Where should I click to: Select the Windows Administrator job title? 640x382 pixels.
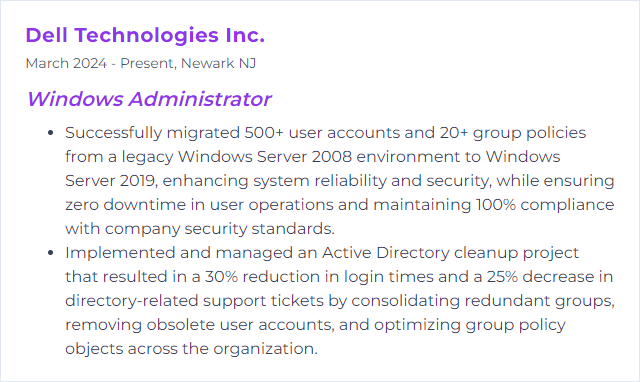pyautogui.click(x=149, y=99)
